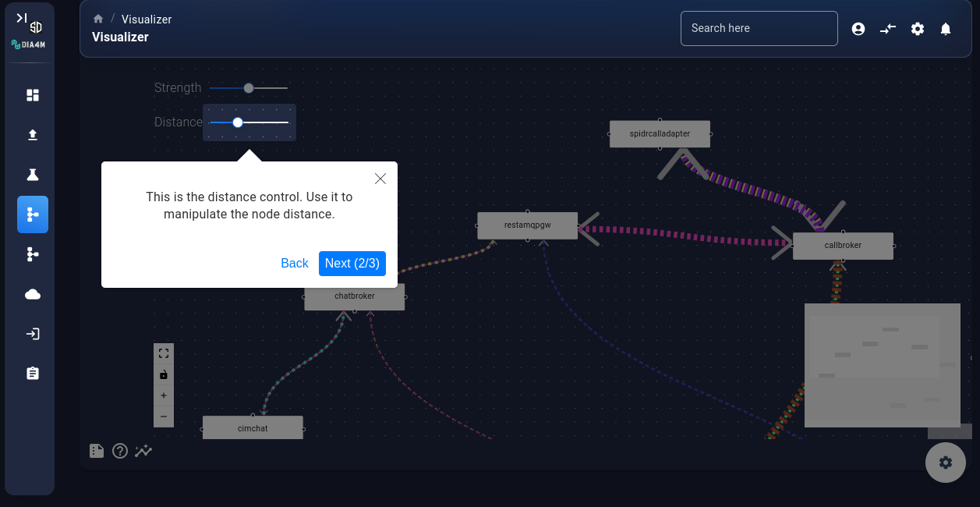This screenshot has width=980, height=507.
Task: Open the clipboard report sidebar icon
Action: click(x=33, y=374)
